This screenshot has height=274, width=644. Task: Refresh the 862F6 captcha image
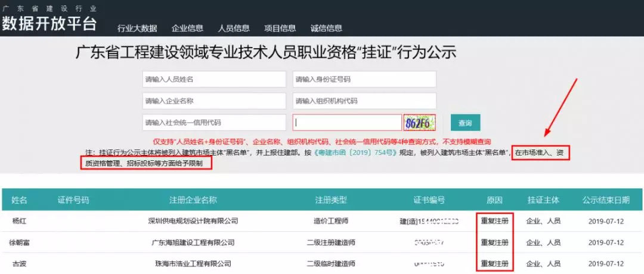(x=419, y=123)
